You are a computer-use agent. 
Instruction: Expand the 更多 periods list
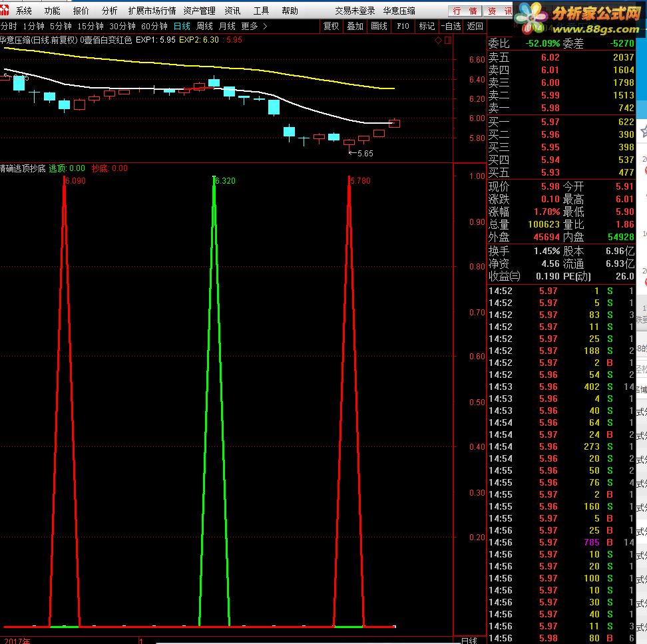249,27
